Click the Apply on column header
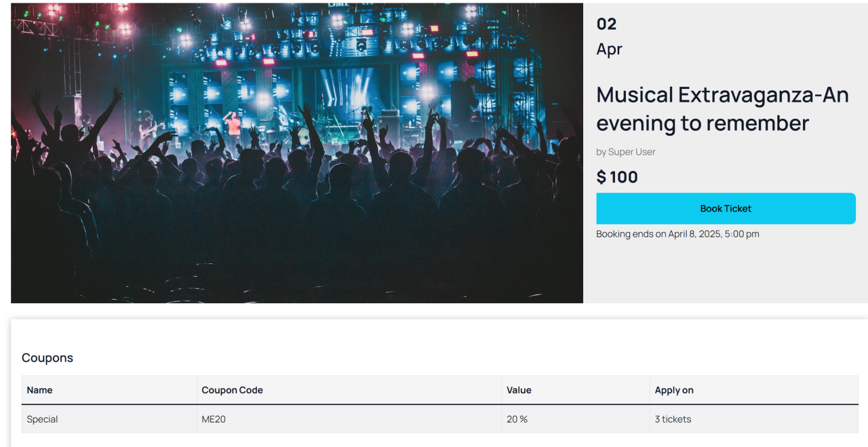 (674, 390)
